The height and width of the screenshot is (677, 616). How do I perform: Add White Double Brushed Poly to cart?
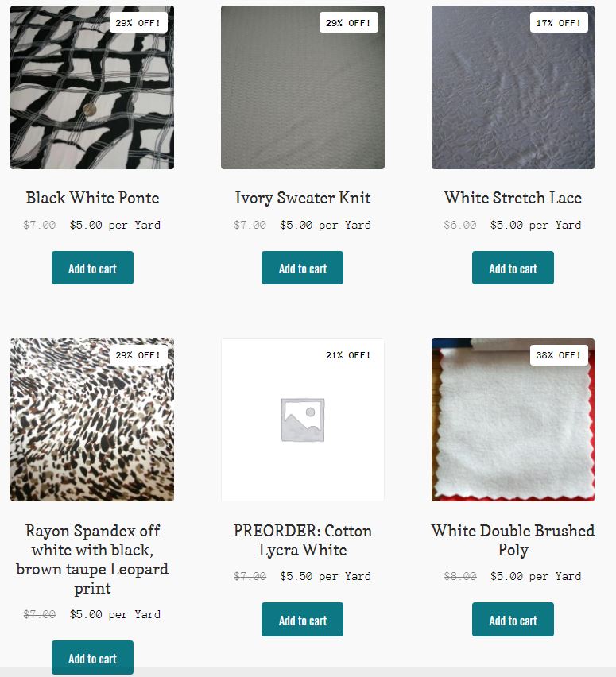click(513, 620)
